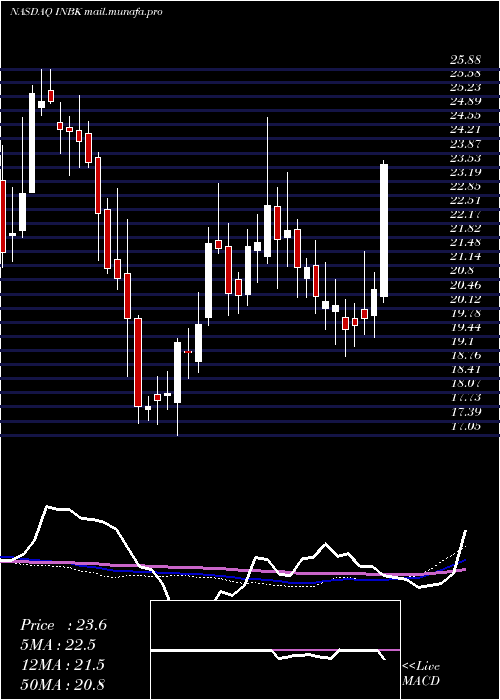Select the 18.76 price axis label
This screenshot has width=500, height=700.
click(x=465, y=355)
